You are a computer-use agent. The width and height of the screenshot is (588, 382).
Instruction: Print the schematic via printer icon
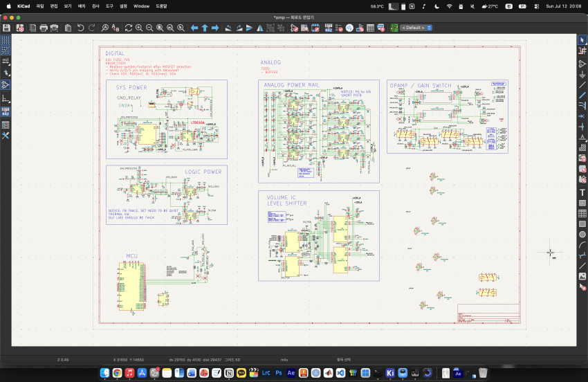(44, 28)
